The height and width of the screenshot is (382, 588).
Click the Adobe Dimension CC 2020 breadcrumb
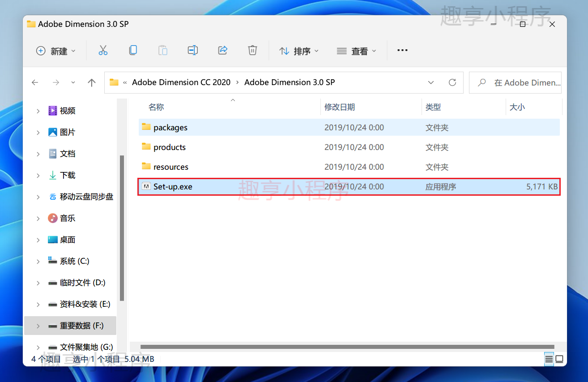[x=181, y=82]
